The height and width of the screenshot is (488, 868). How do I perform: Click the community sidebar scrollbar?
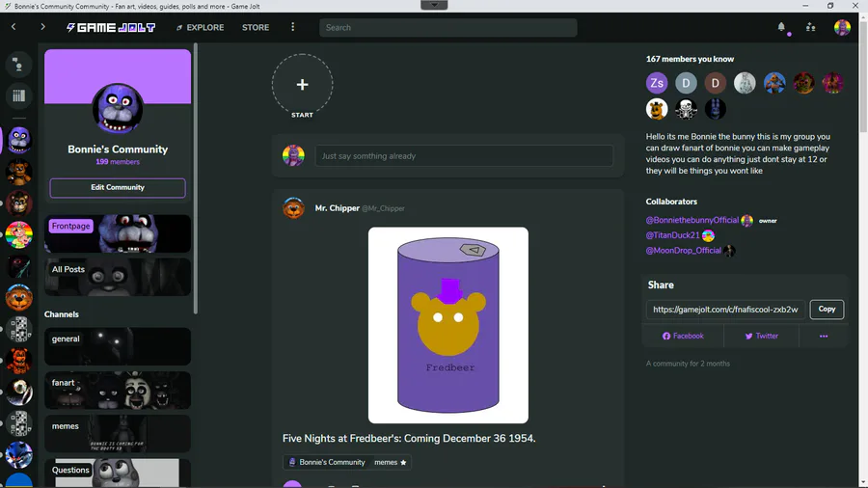click(x=195, y=178)
